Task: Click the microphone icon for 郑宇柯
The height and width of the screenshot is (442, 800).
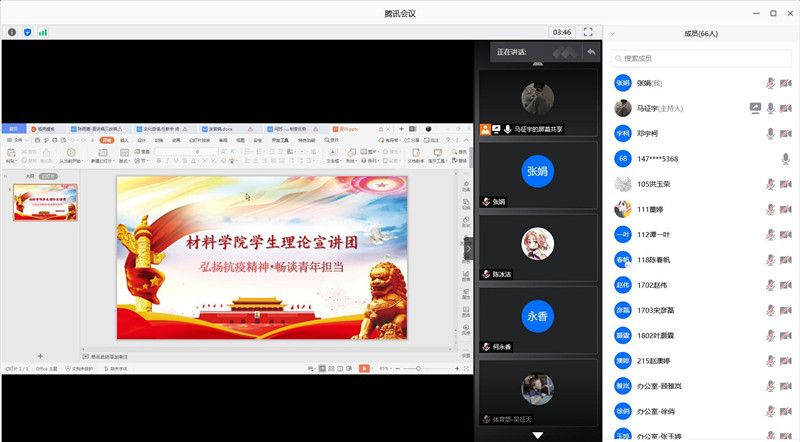Action: (770, 133)
